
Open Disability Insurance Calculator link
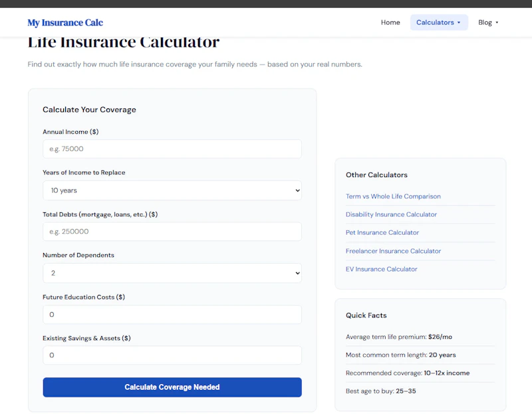[391, 214]
